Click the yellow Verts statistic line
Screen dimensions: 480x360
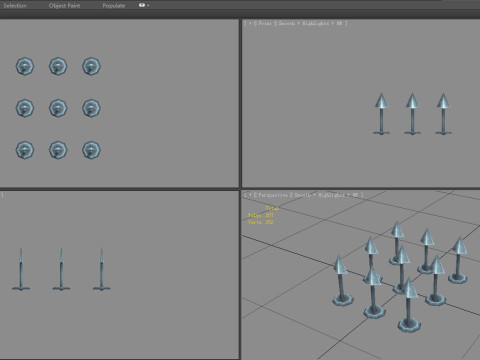tap(261, 222)
